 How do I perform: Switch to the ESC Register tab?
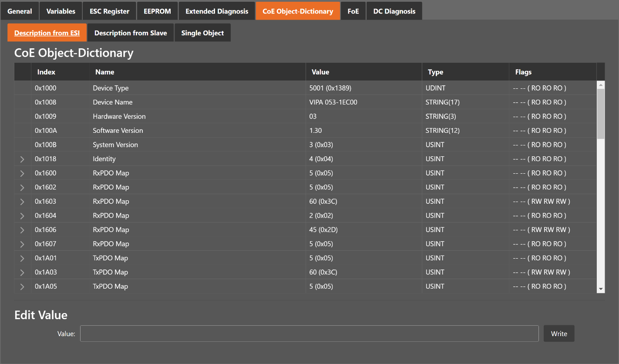(x=110, y=11)
